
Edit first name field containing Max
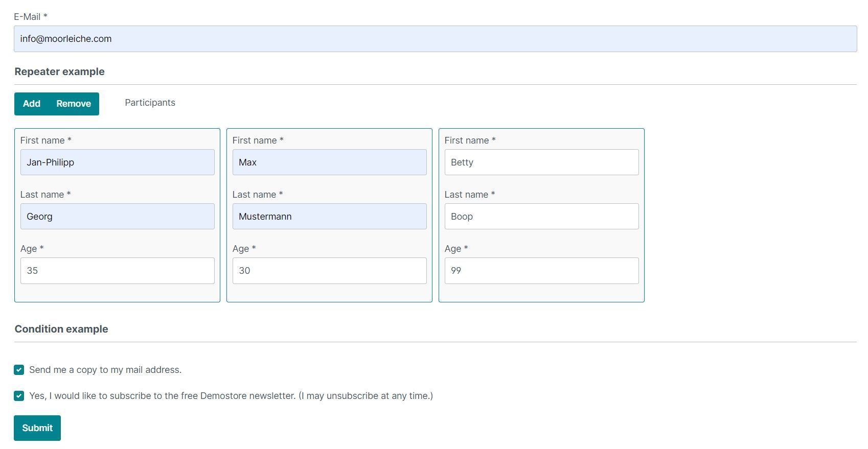329,162
